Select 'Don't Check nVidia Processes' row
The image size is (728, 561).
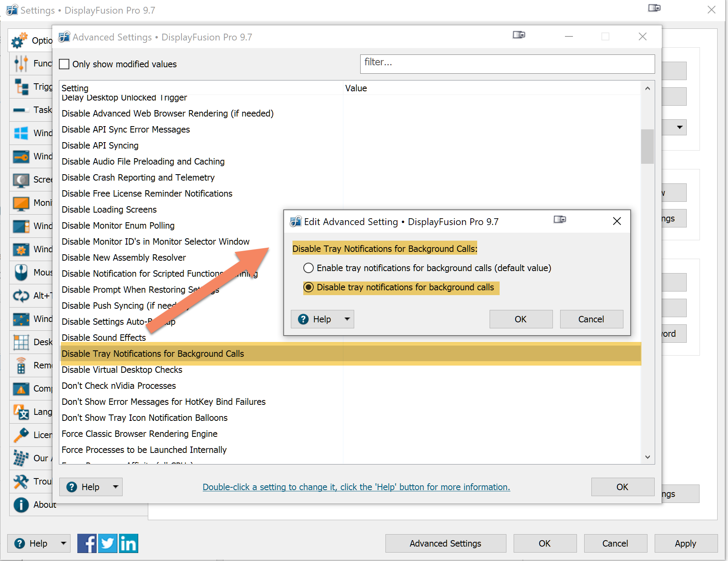[351, 386]
